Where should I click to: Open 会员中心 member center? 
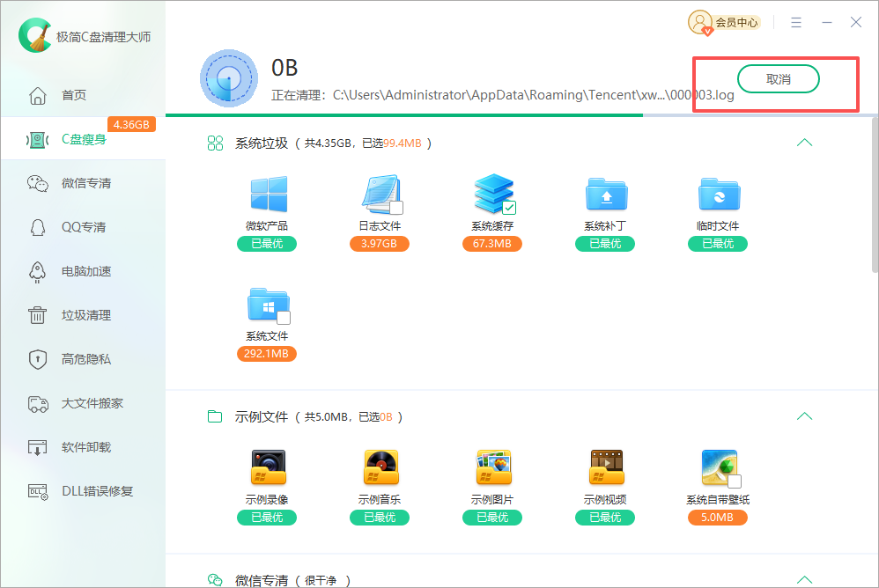pos(724,23)
